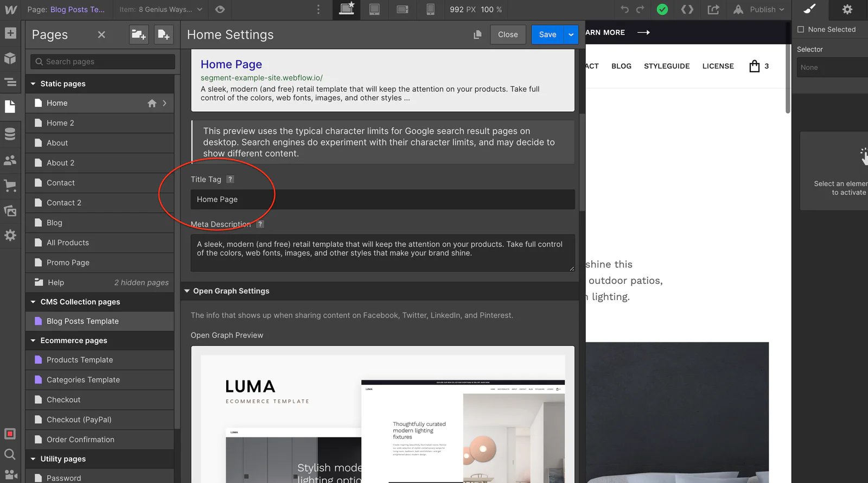Viewport: 868px width, 483px height.
Task: Open the Navigator panel icon
Action: pos(10,82)
